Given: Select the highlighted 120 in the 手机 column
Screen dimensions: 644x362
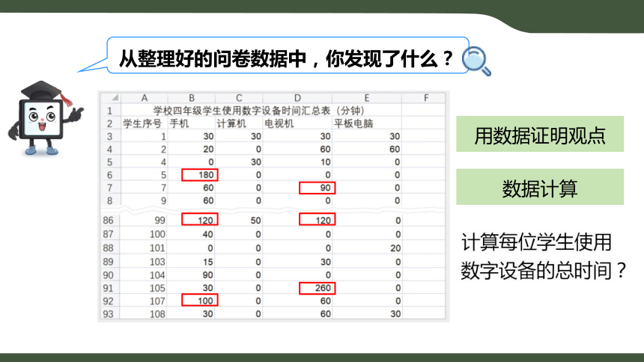Looking at the screenshot, I should [200, 220].
